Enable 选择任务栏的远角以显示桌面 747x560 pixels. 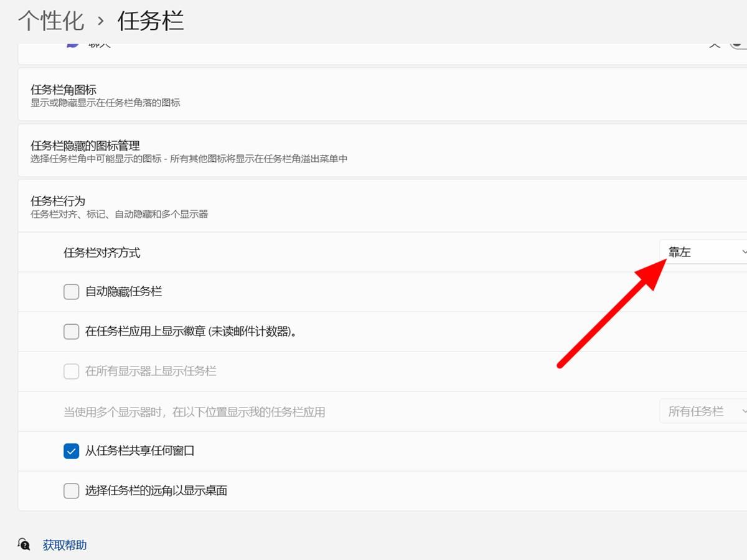pyautogui.click(x=71, y=491)
